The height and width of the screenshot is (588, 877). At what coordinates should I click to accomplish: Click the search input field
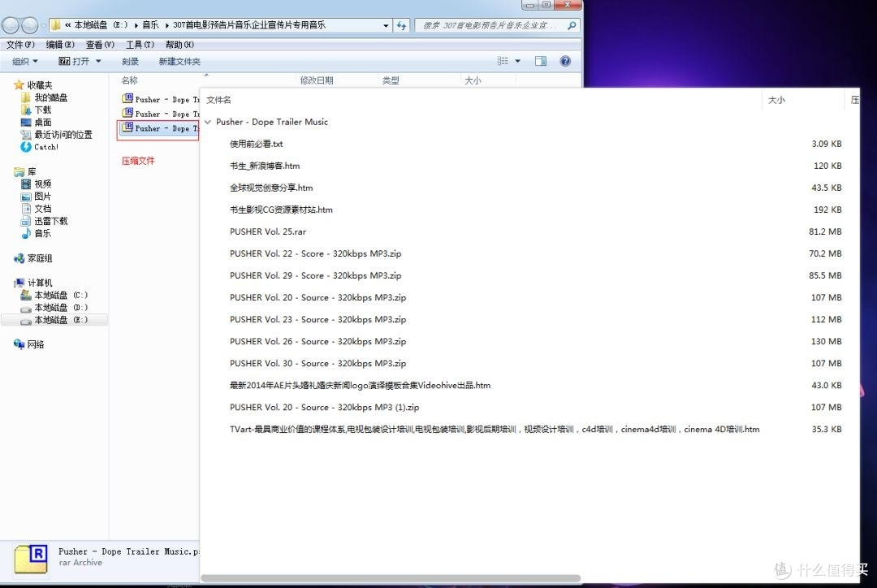click(490, 25)
